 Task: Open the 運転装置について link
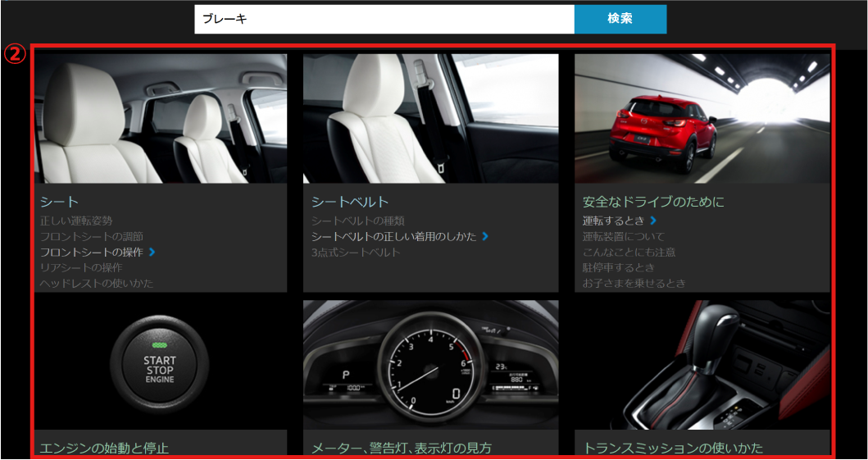pyautogui.click(x=624, y=236)
